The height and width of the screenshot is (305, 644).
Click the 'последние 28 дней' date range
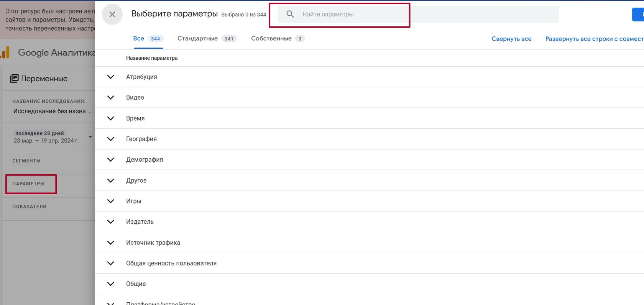(39, 133)
